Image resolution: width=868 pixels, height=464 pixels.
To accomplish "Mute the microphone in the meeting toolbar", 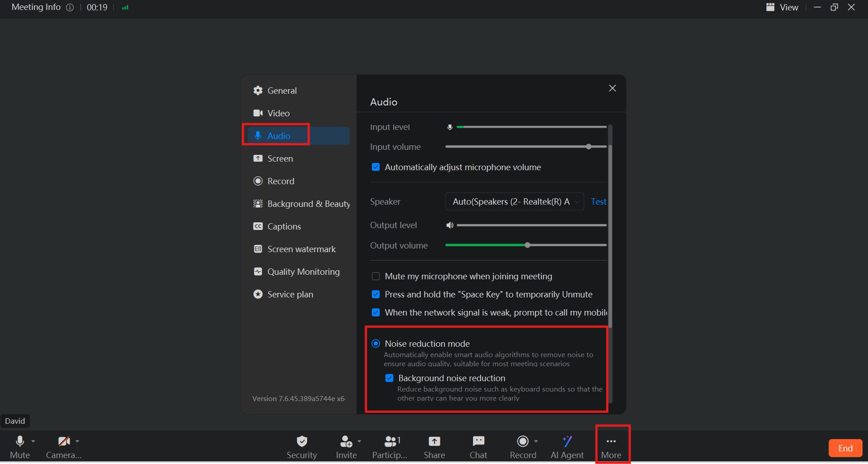I will (x=20, y=447).
